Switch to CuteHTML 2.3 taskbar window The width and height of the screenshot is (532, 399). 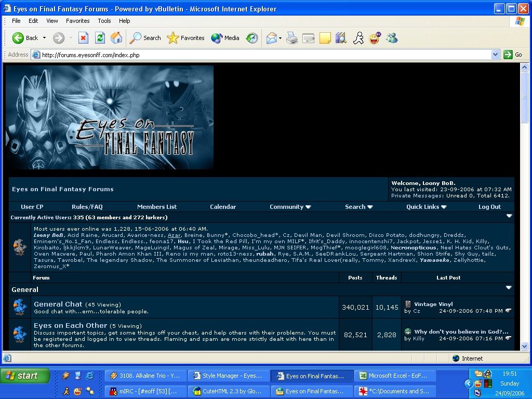229,391
